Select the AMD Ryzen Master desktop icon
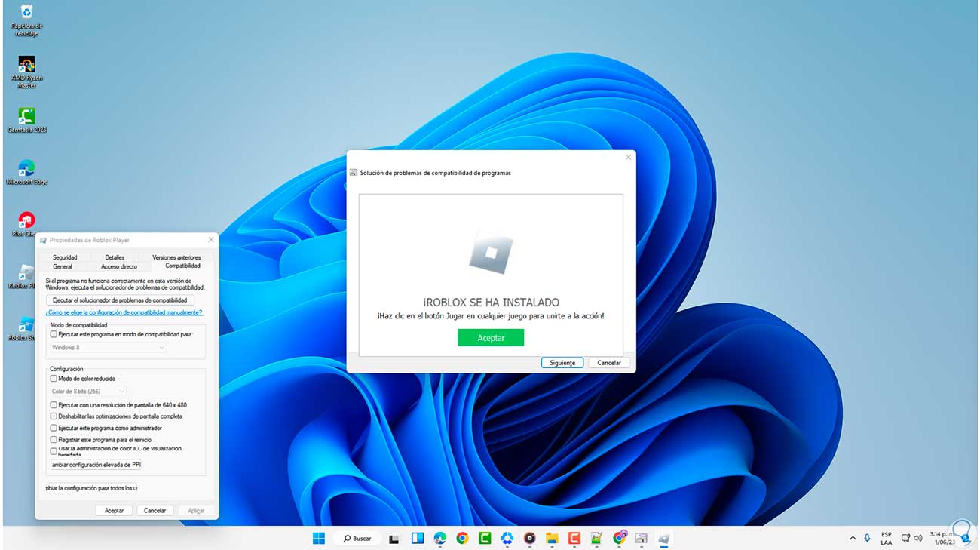The width and height of the screenshot is (980, 550). (x=26, y=72)
